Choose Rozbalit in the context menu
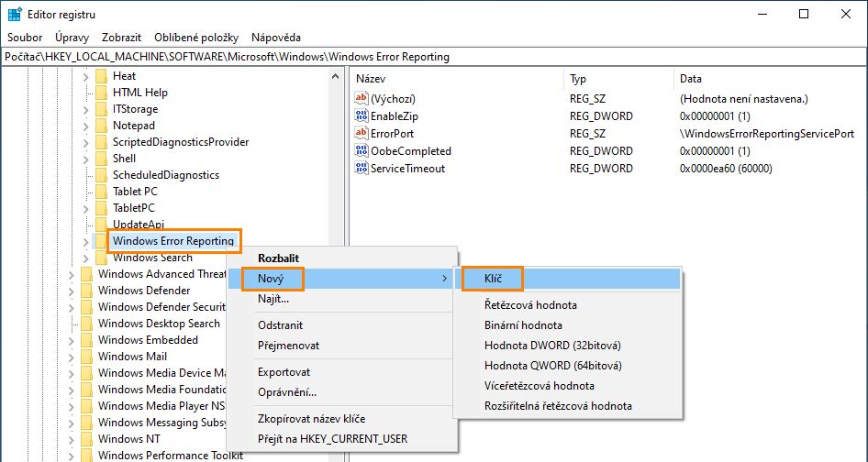Image resolution: width=868 pixels, height=462 pixels. pos(342,258)
